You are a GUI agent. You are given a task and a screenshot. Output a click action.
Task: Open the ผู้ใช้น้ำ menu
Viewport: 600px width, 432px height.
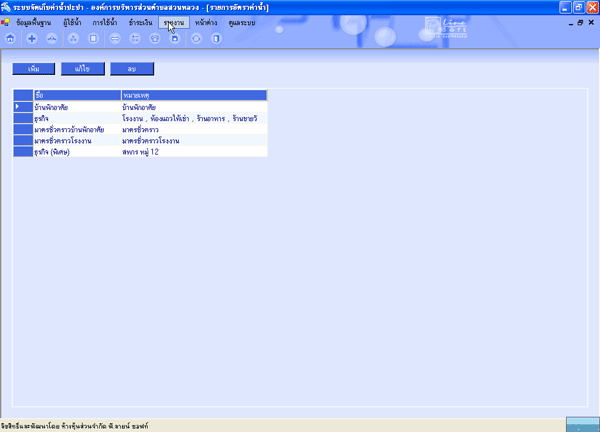click(x=73, y=22)
